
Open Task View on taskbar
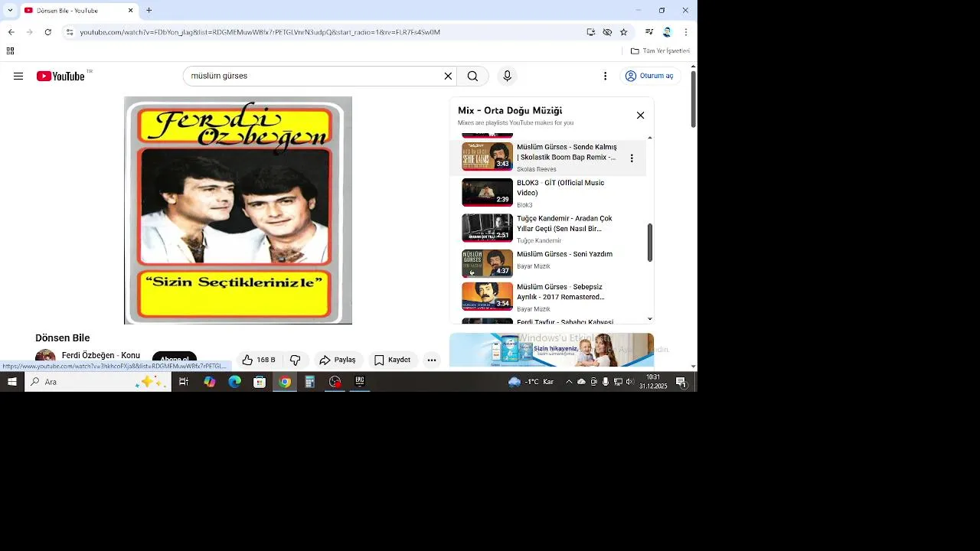click(x=184, y=382)
